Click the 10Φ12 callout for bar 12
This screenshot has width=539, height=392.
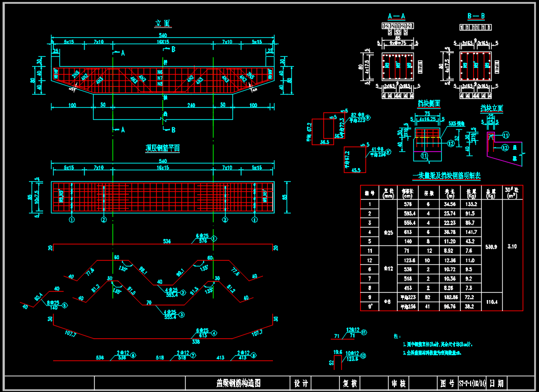(x=353, y=354)
